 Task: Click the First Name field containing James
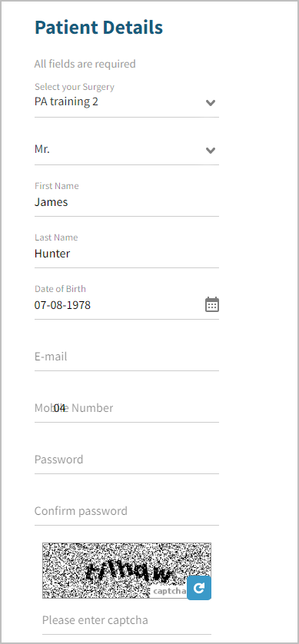[x=127, y=202]
